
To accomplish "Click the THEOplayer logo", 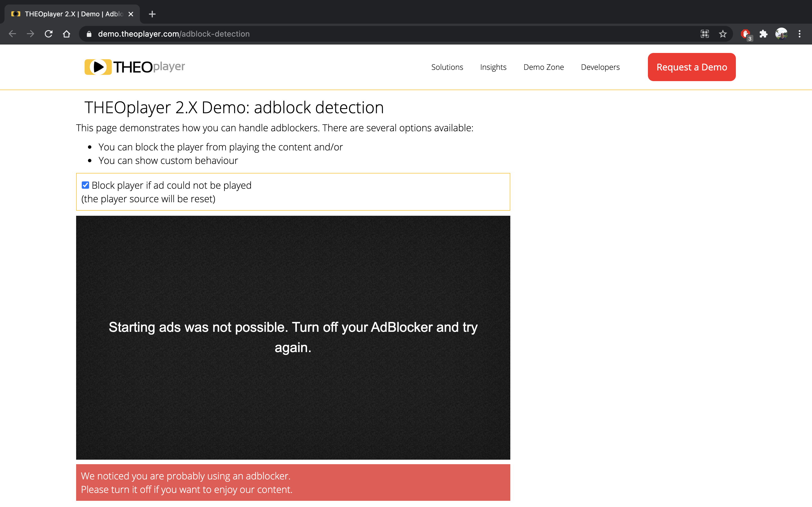I will click(134, 67).
